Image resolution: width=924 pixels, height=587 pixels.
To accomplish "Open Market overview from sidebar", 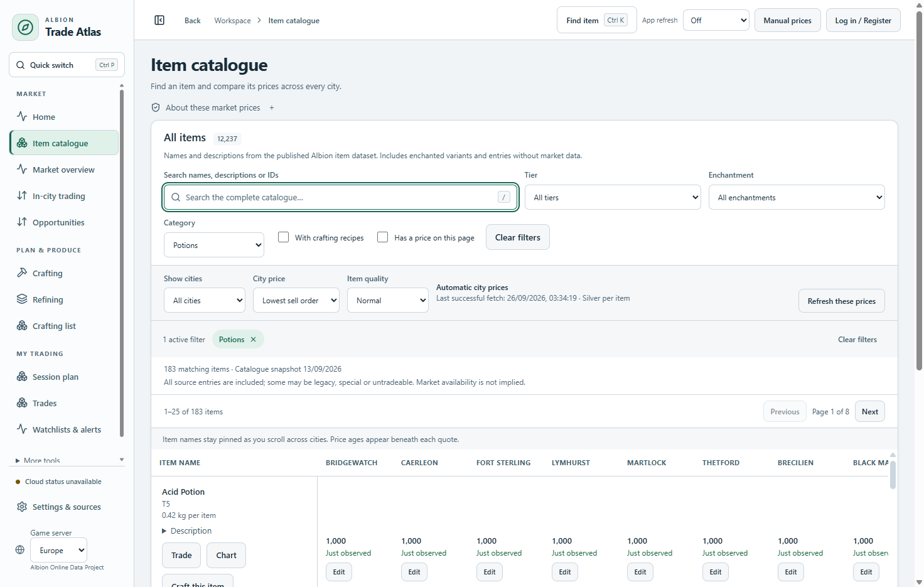I will 64,170.
